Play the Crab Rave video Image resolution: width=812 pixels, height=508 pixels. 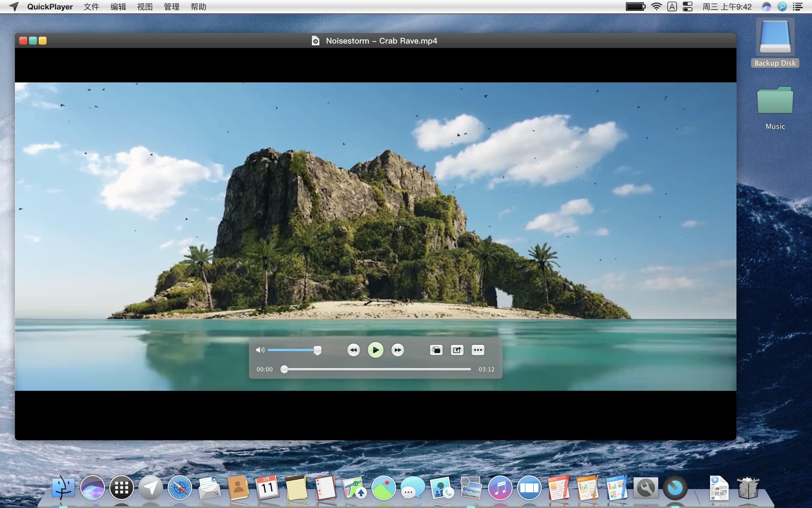pos(376,350)
